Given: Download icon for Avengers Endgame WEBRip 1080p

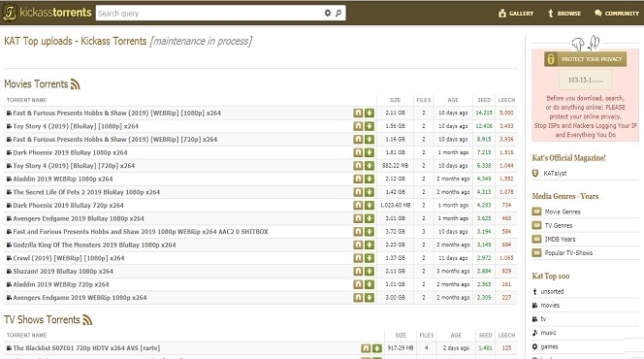Looking at the screenshot, I should click(x=370, y=297).
